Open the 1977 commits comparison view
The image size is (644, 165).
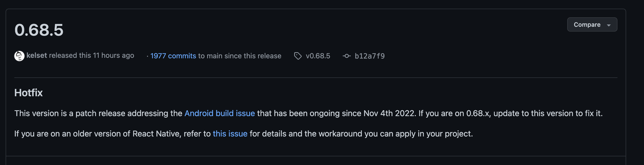[173, 56]
